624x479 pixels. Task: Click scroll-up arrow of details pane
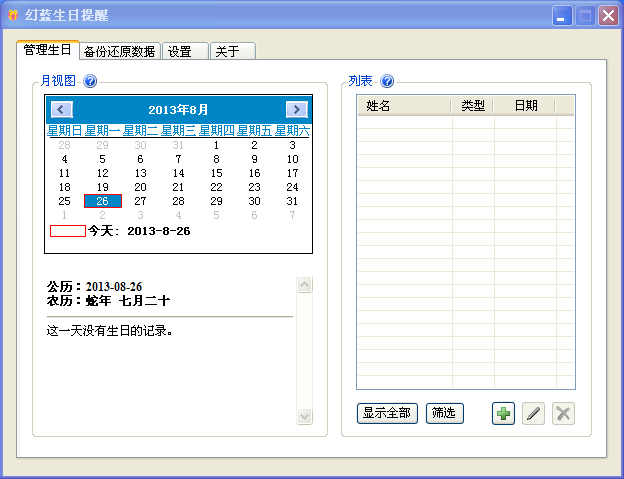point(304,284)
